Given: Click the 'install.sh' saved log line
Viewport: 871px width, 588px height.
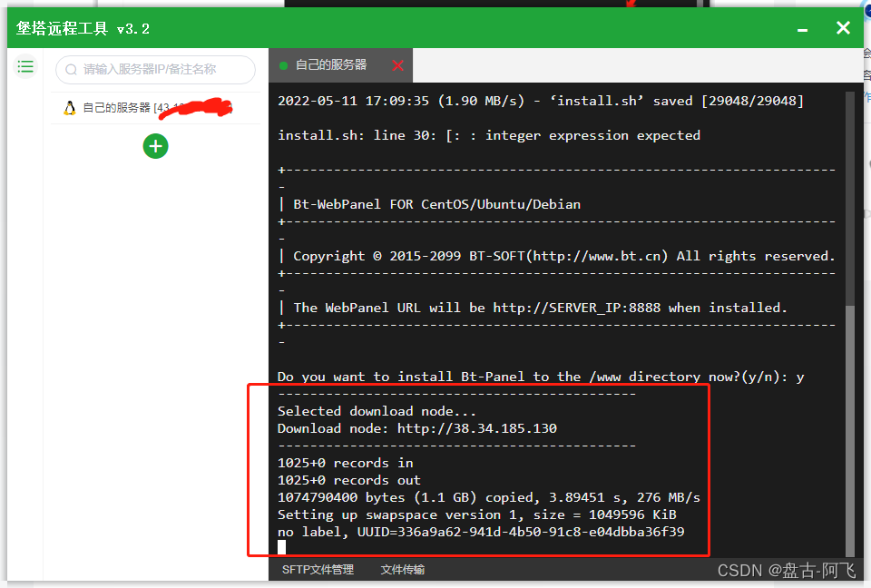Looking at the screenshot, I should click(x=541, y=101).
